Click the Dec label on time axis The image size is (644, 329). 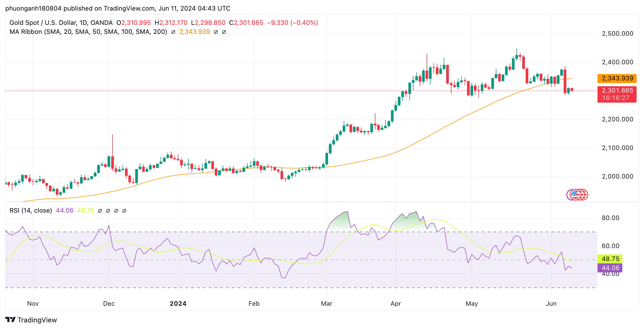click(109, 304)
